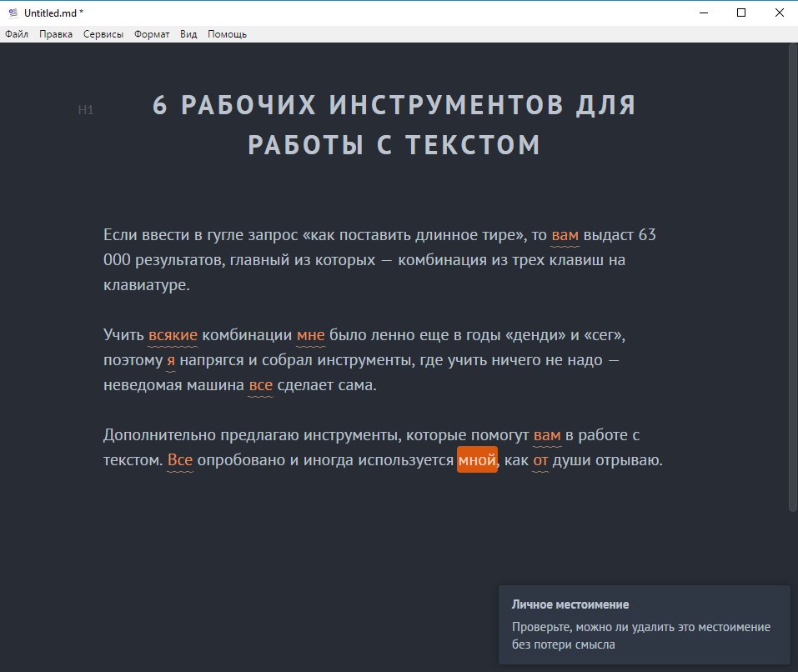Click the underlined word 'всякие'
798x672 pixels.
tap(173, 335)
